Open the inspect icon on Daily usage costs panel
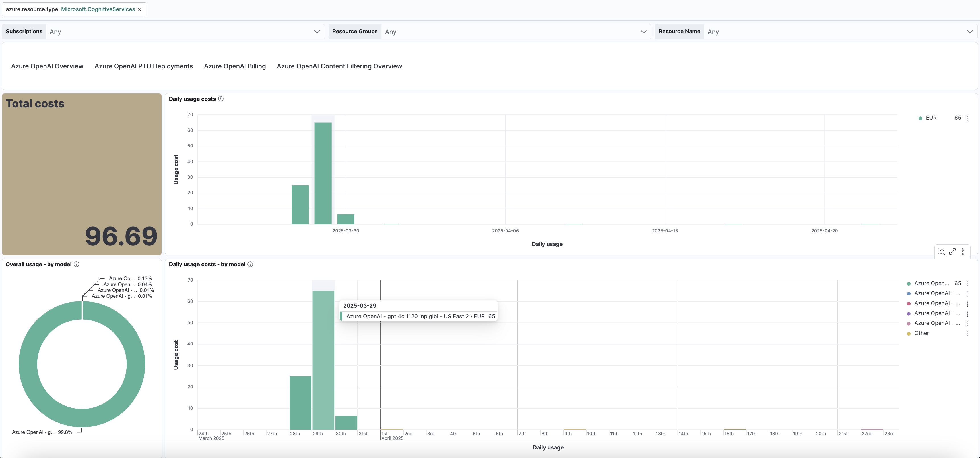This screenshot has width=980, height=458. tap(941, 251)
